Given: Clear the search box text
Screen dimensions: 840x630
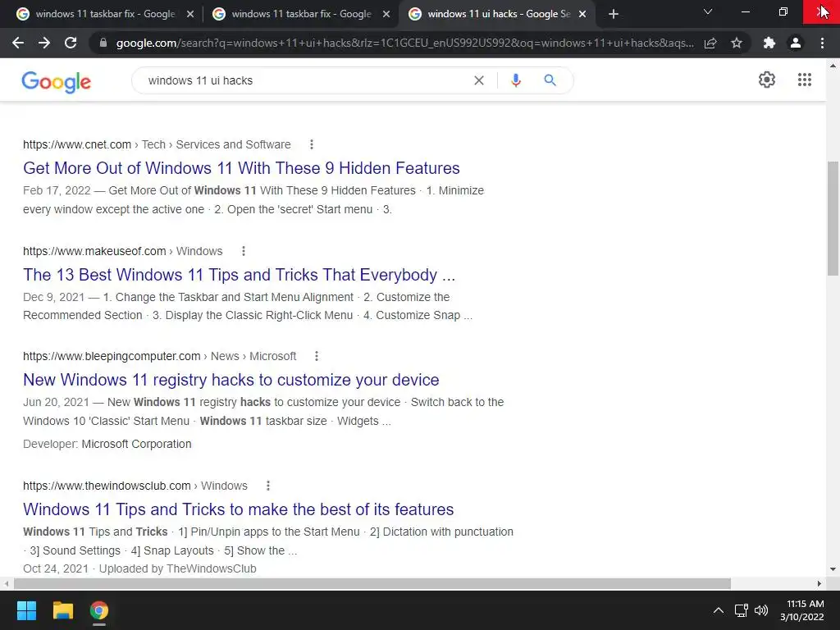Looking at the screenshot, I should click(479, 80).
